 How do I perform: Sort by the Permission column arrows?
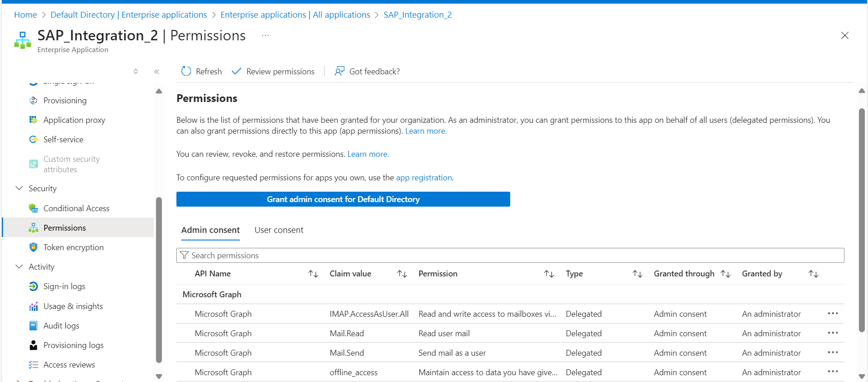tap(549, 274)
